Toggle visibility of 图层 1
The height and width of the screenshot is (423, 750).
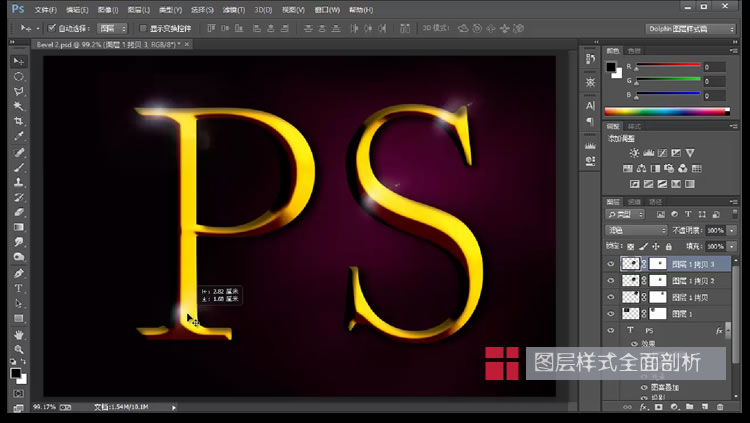click(x=611, y=314)
